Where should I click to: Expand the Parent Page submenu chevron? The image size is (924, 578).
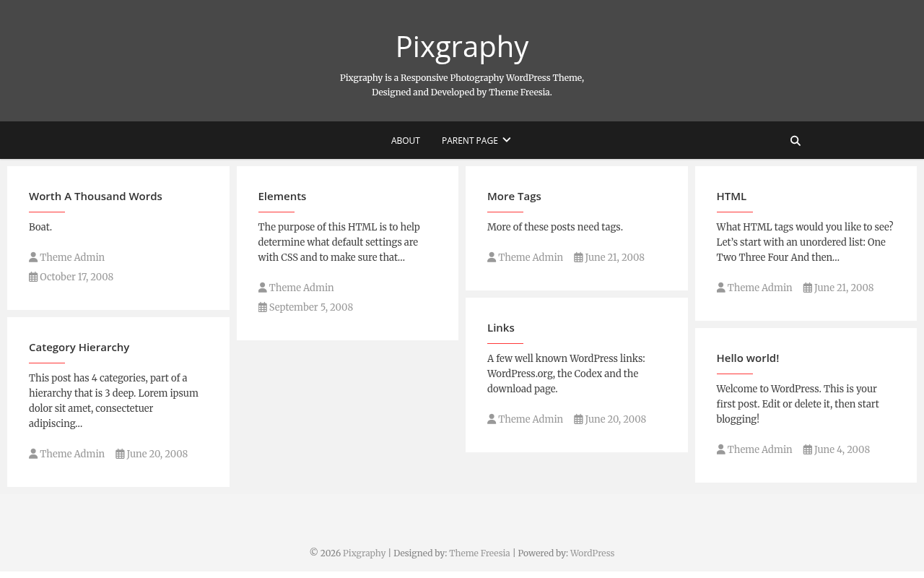pos(507,140)
